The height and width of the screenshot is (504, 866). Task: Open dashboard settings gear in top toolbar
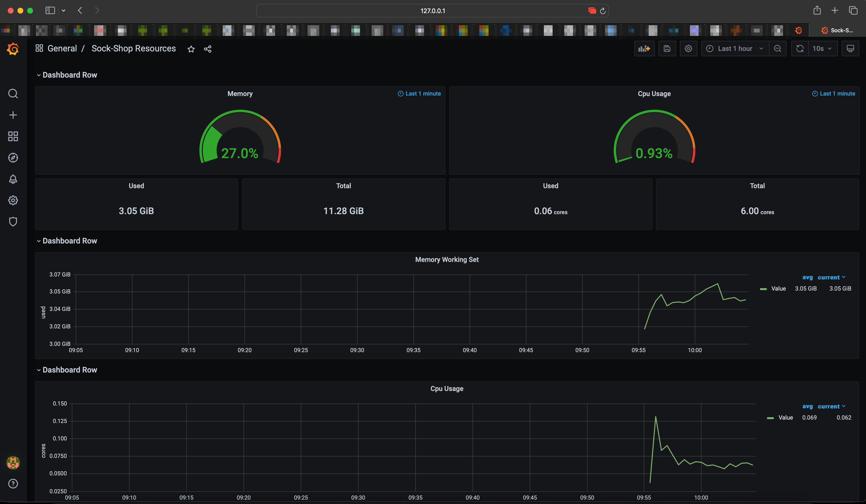(688, 49)
